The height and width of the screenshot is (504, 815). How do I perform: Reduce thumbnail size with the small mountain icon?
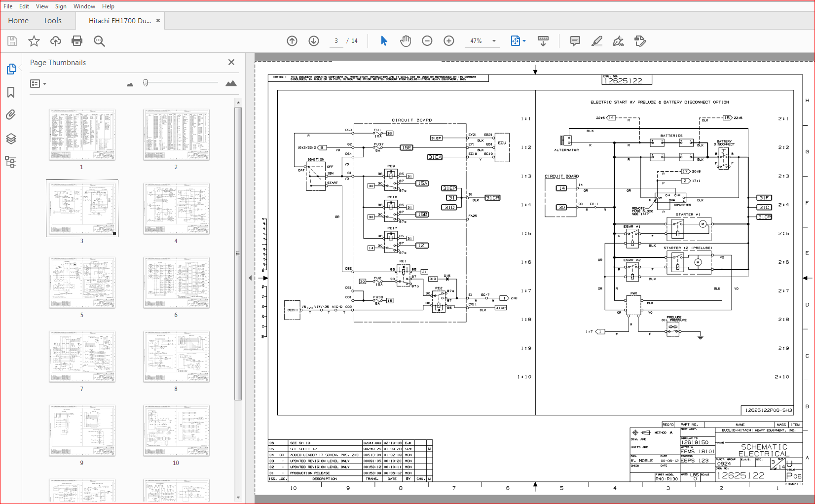coord(130,84)
